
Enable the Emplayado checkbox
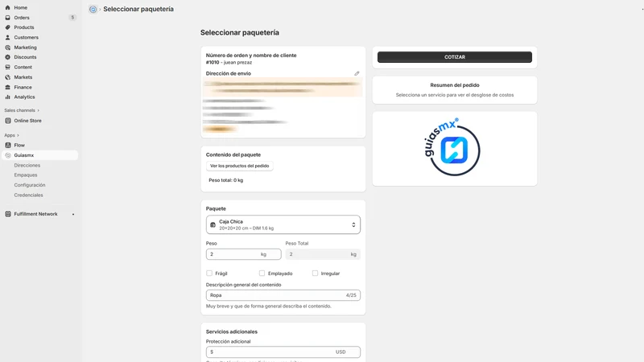pos(262,273)
